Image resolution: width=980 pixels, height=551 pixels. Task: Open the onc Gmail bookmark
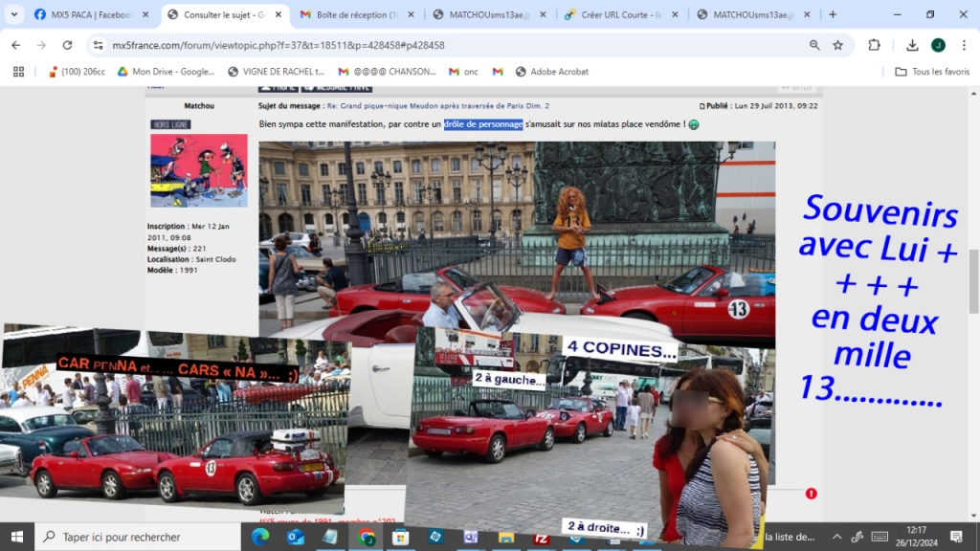(463, 72)
